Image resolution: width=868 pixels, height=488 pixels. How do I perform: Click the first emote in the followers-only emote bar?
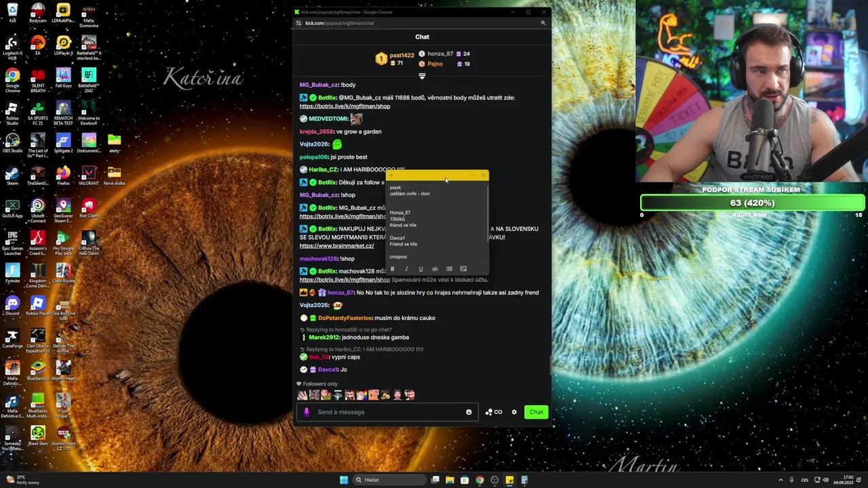click(x=302, y=394)
